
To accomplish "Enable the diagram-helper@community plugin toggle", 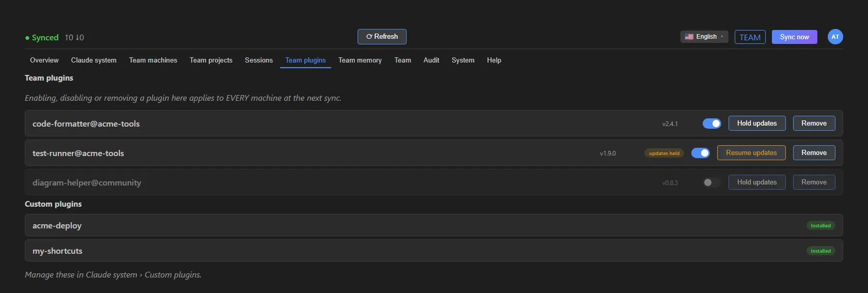I will (x=711, y=182).
